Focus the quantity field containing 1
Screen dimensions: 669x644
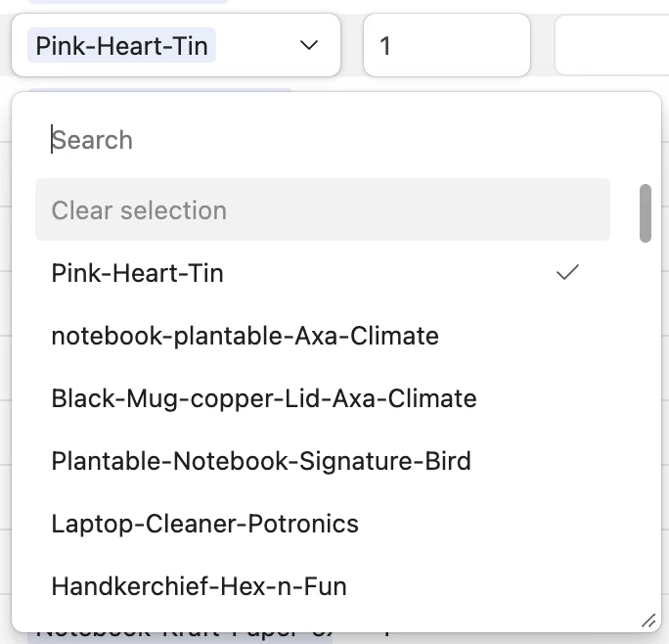pyautogui.click(x=445, y=46)
